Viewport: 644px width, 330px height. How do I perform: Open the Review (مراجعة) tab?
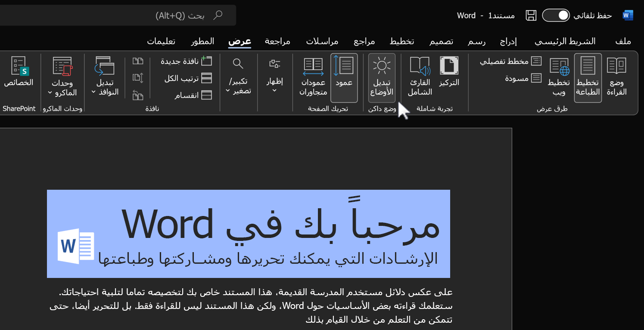point(277,41)
